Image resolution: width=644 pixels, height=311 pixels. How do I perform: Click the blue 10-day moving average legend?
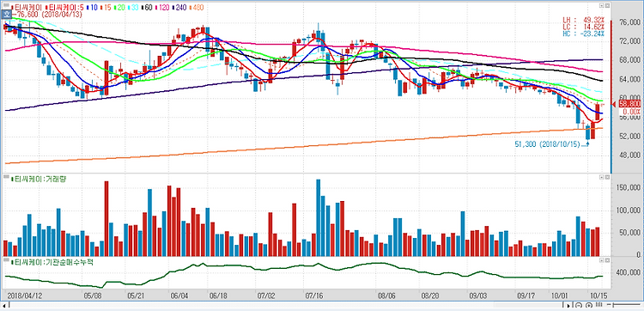[x=92, y=8]
